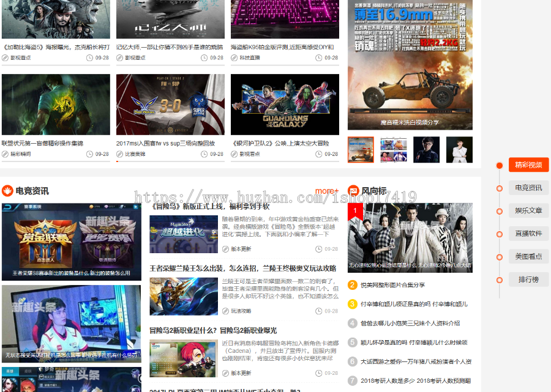This screenshot has width=551, height=392.
Task: Select the 比赛集锦 category tag
Action: tap(135, 154)
